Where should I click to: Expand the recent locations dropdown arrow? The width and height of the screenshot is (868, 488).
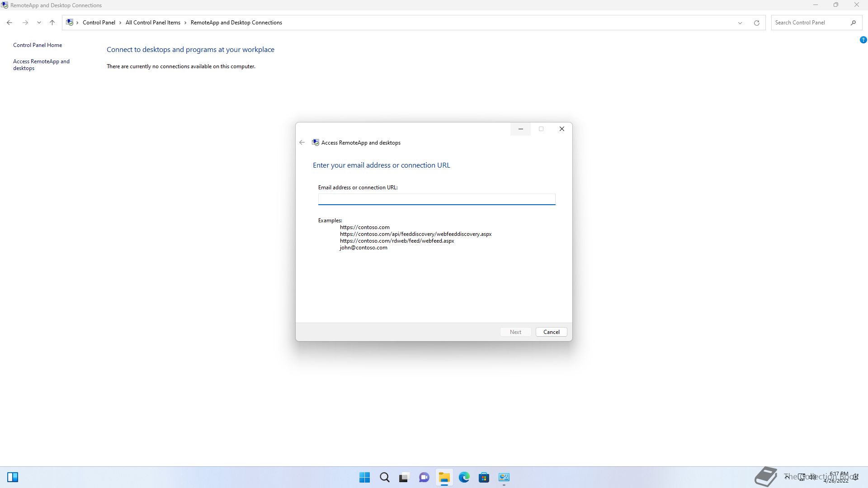[39, 23]
